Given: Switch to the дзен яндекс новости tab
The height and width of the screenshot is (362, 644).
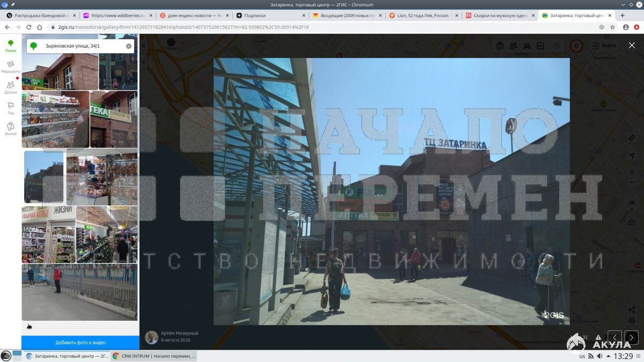Looking at the screenshot, I should coord(194,16).
